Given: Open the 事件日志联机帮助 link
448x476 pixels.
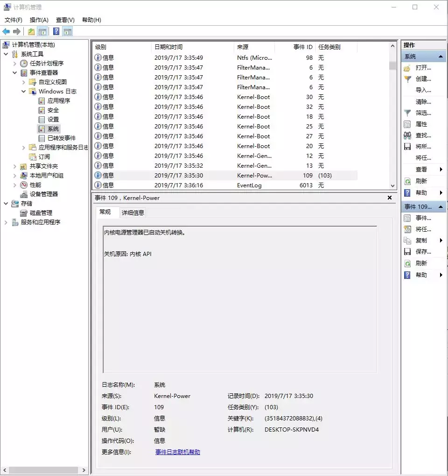Looking at the screenshot, I should (x=178, y=452).
